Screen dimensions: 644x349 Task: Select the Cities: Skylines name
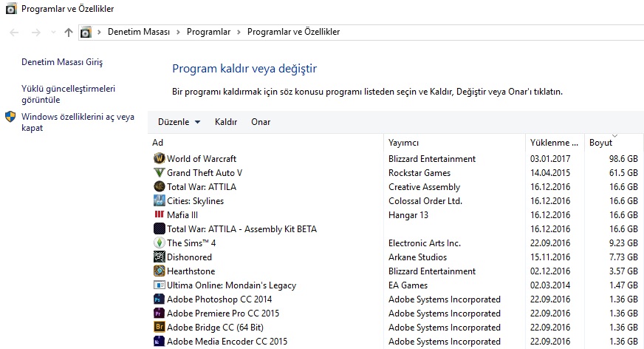click(x=196, y=200)
